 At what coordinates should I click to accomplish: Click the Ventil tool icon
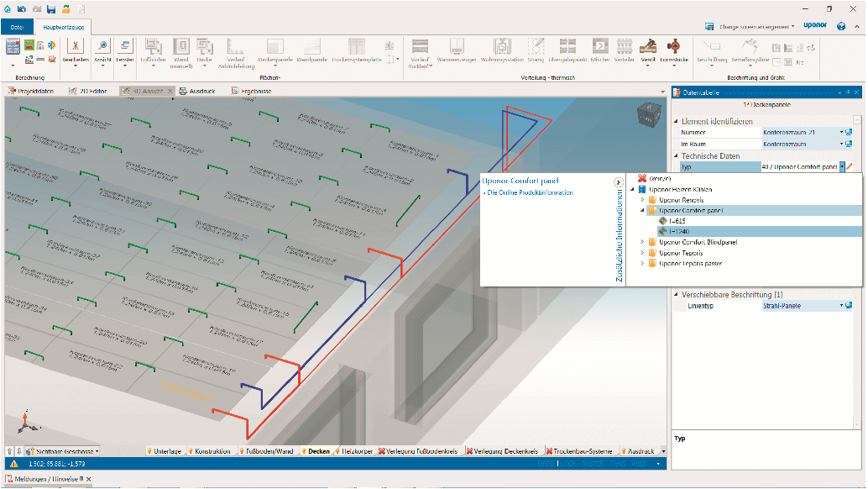coord(647,47)
